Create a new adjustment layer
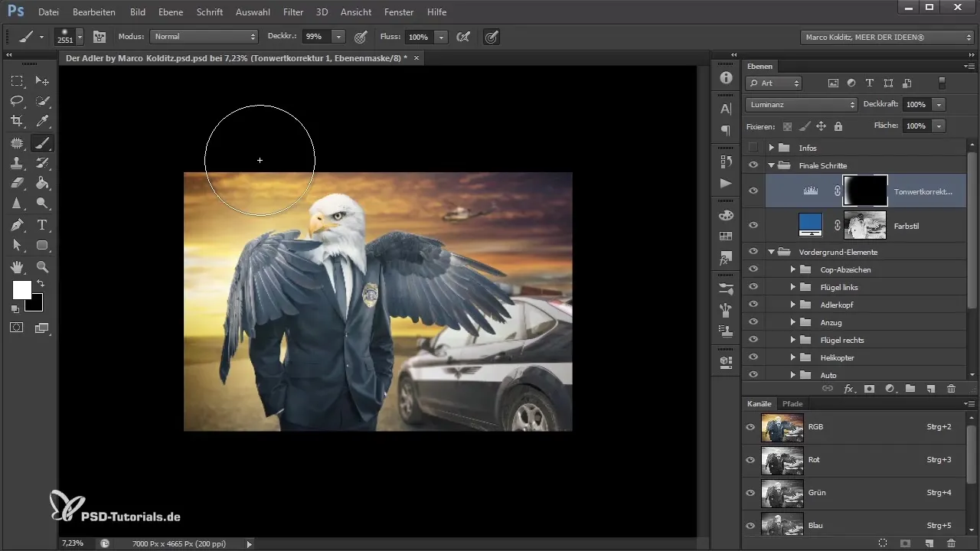Screen dimensions: 980x551 pyautogui.click(x=890, y=389)
